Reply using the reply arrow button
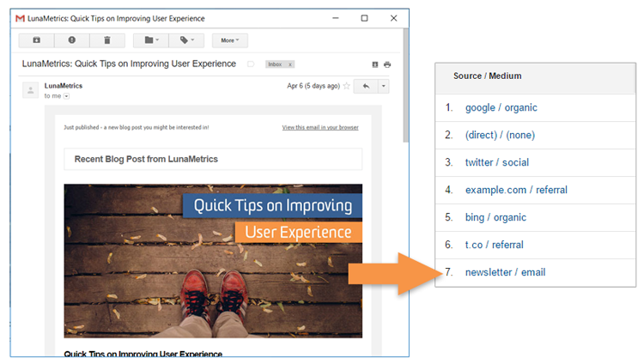 [366, 86]
